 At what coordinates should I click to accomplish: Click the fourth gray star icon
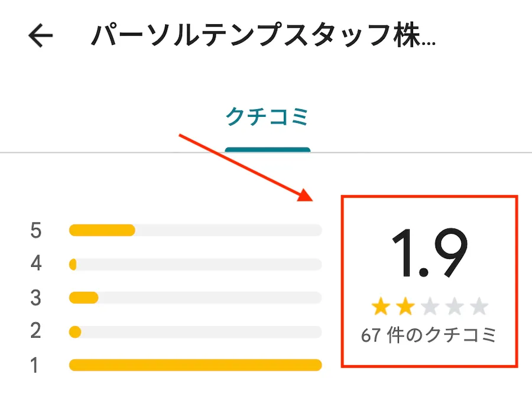tap(452, 306)
